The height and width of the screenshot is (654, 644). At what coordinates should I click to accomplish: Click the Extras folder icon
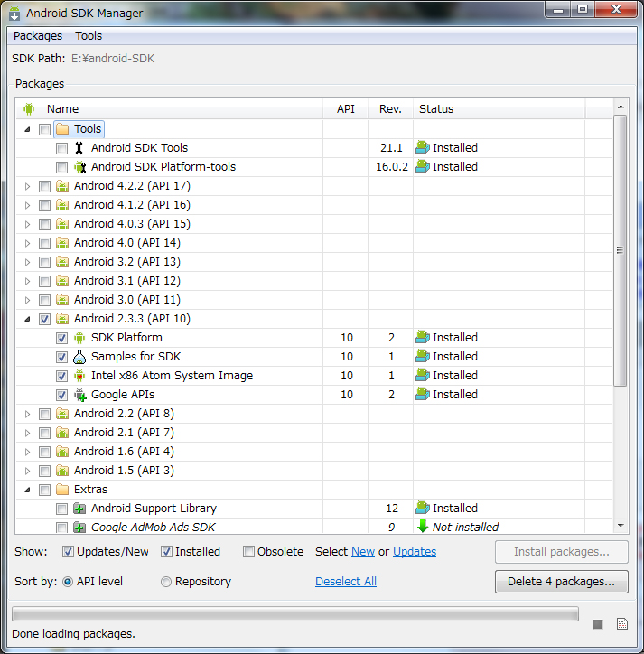pos(62,490)
